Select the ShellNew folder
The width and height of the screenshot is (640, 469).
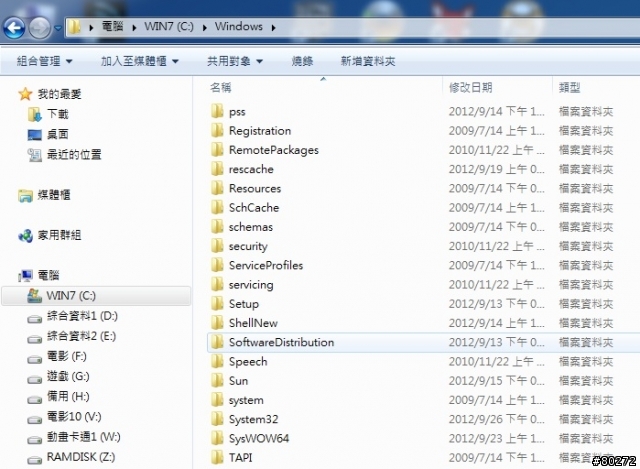[244, 323]
